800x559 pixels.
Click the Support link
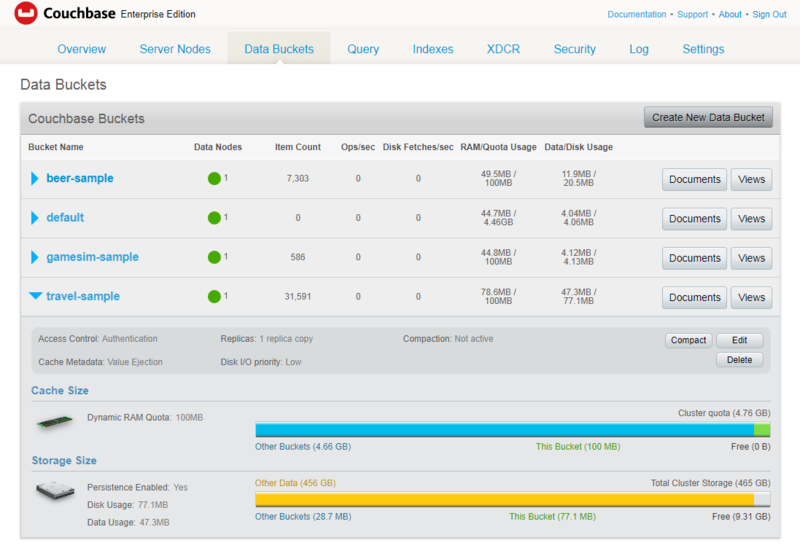(x=692, y=14)
